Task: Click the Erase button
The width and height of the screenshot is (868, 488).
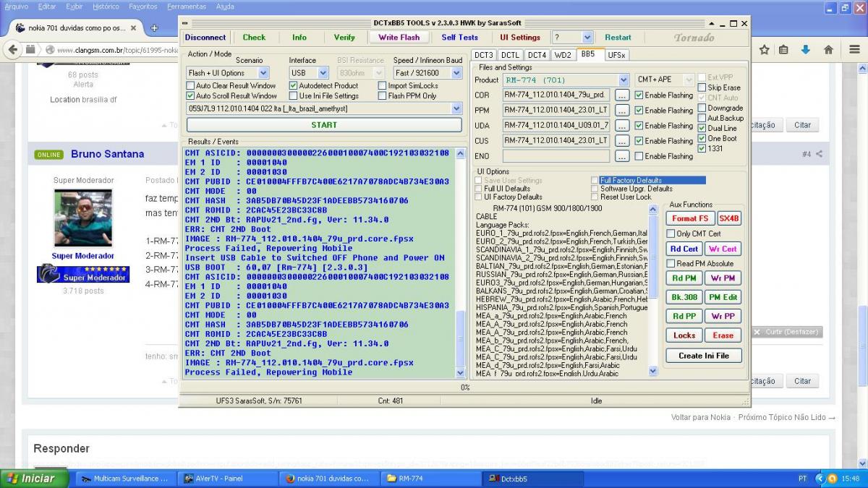Action: [723, 335]
